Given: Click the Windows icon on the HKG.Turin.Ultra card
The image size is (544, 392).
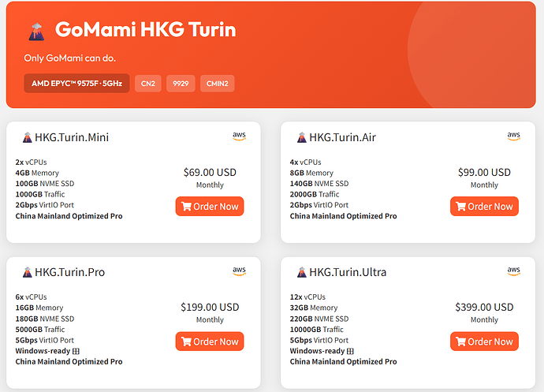Looking at the screenshot, I should tap(350, 351).
